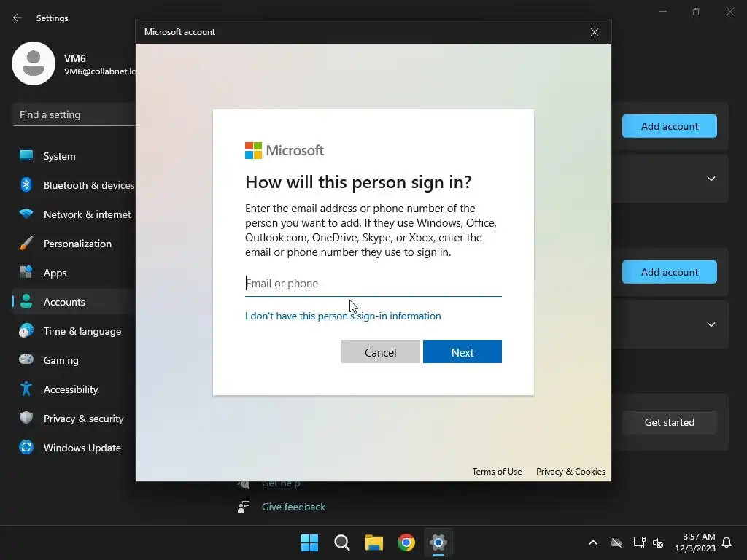This screenshot has height=560, width=747.
Task: Click the Next button
Action: tap(462, 351)
